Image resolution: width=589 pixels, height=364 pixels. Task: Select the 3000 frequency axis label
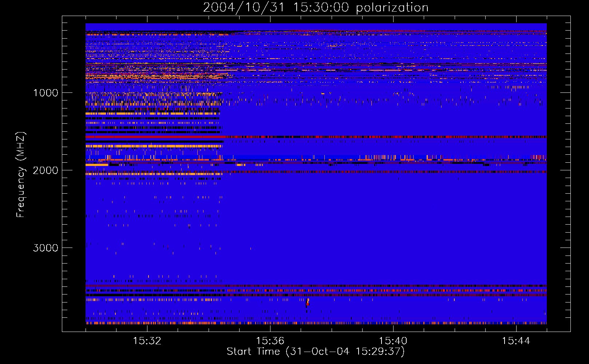point(46,248)
